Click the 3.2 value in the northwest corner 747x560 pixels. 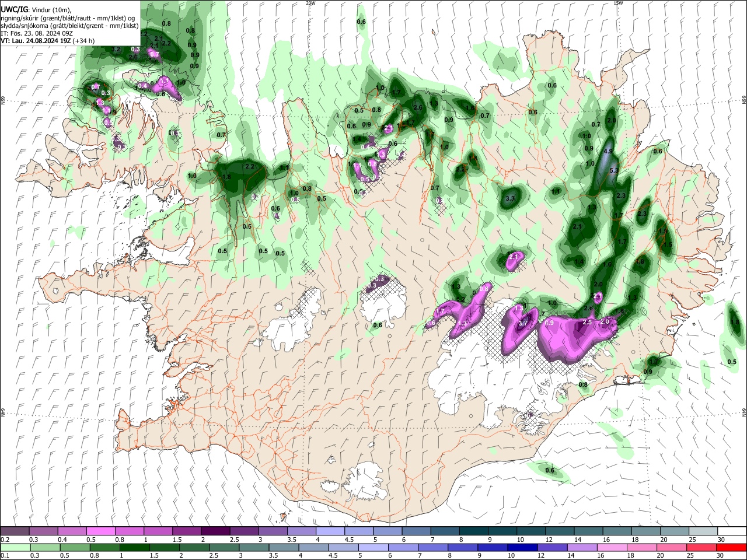tap(116, 50)
